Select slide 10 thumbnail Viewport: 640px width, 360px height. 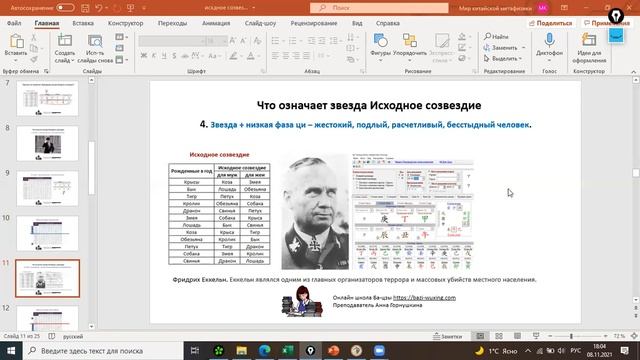point(47,233)
